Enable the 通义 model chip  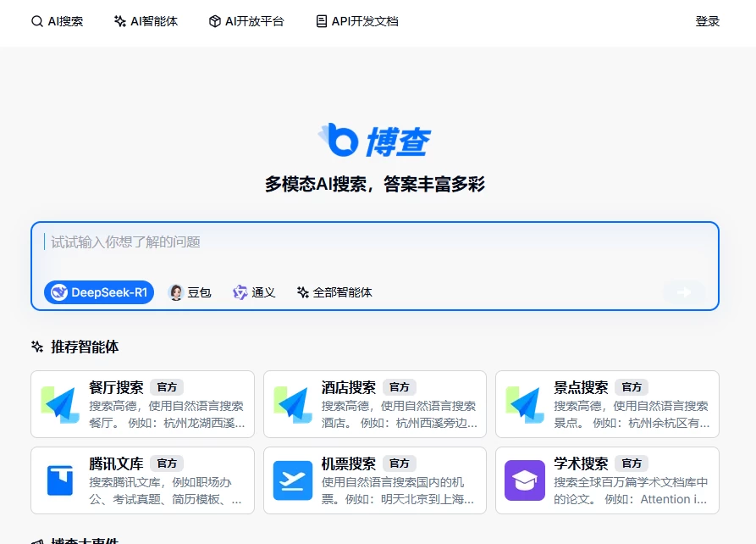254,291
